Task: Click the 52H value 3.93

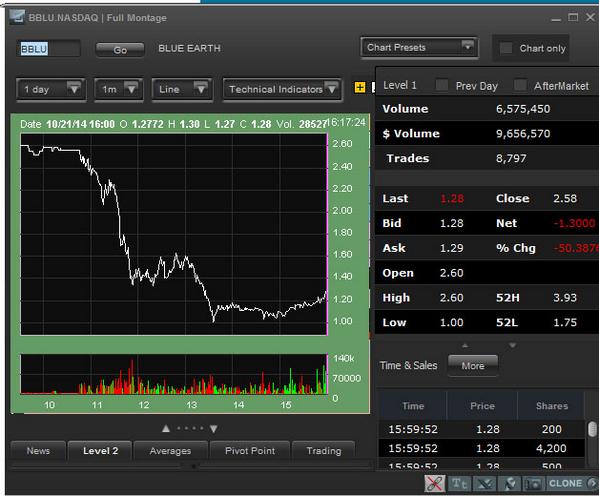Action: pos(565,298)
